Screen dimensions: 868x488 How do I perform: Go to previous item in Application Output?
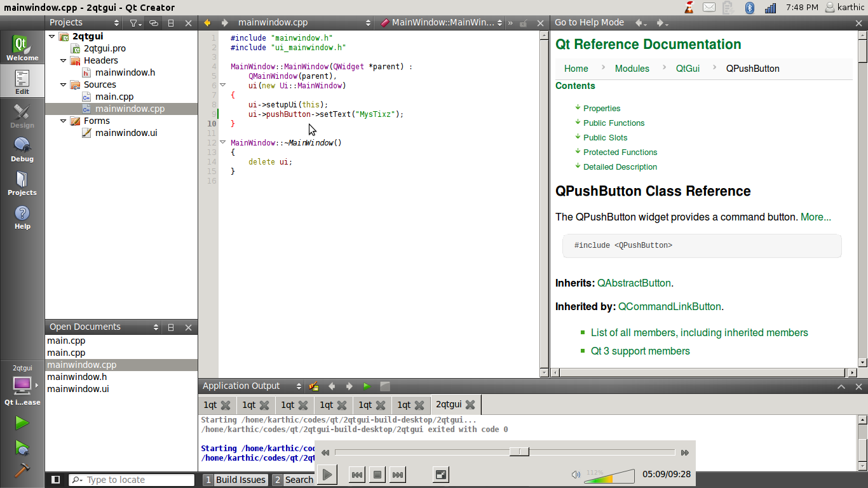[x=332, y=386]
